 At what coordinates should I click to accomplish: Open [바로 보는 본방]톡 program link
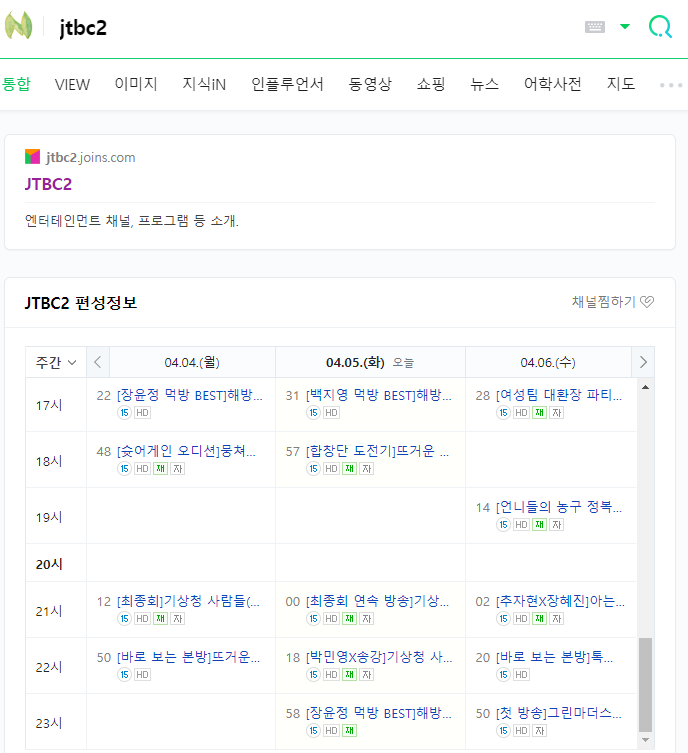click(554, 657)
